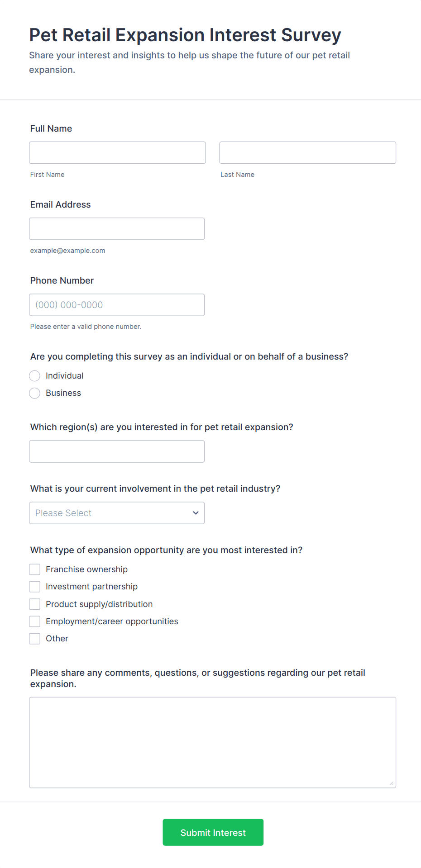421x868 pixels.
Task: Click the Last Name input field
Action: 307,152
